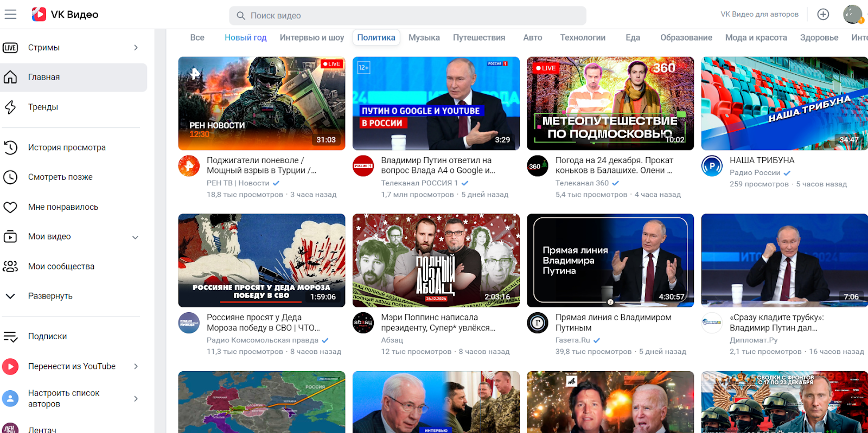Click the search magnifier icon
868x433 pixels.
(241, 16)
